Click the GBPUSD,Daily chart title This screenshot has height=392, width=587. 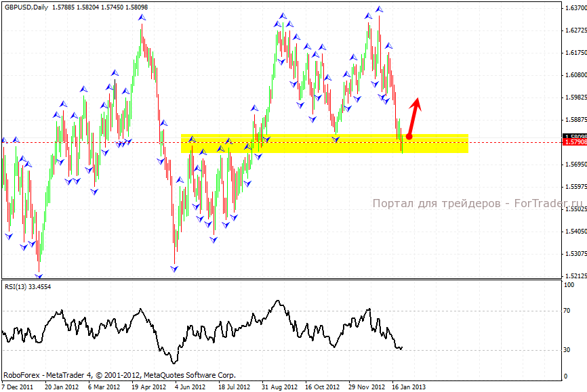click(25, 7)
